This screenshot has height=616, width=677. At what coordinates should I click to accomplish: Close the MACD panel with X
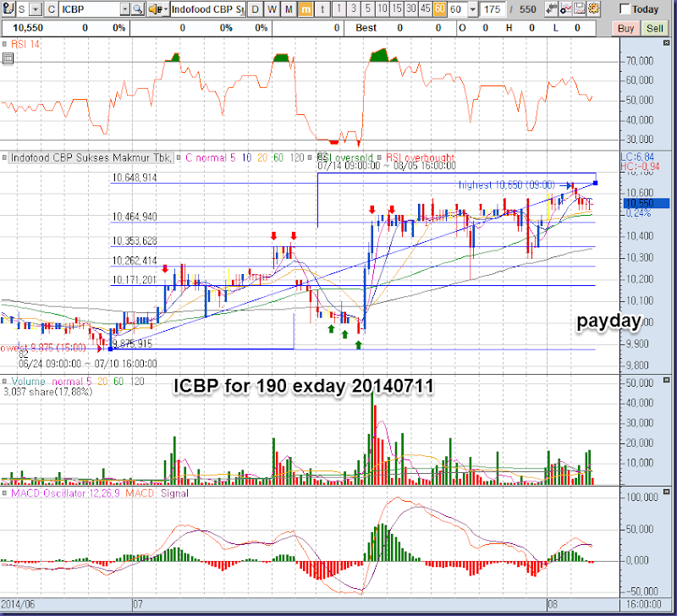coord(667,492)
